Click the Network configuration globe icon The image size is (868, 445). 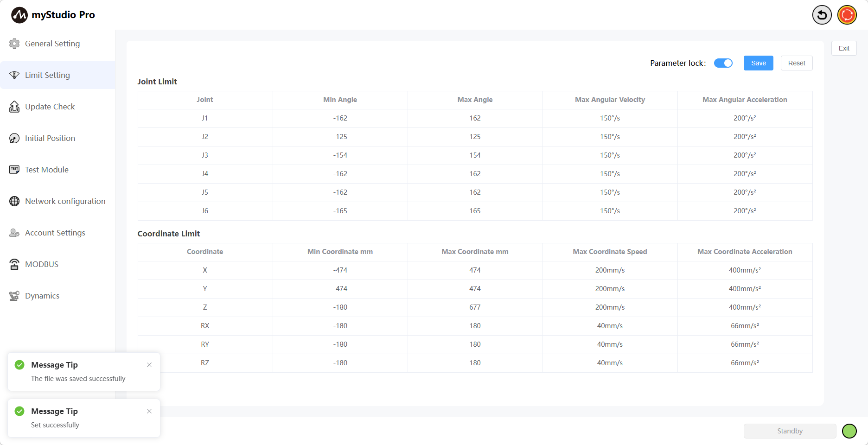tap(14, 201)
